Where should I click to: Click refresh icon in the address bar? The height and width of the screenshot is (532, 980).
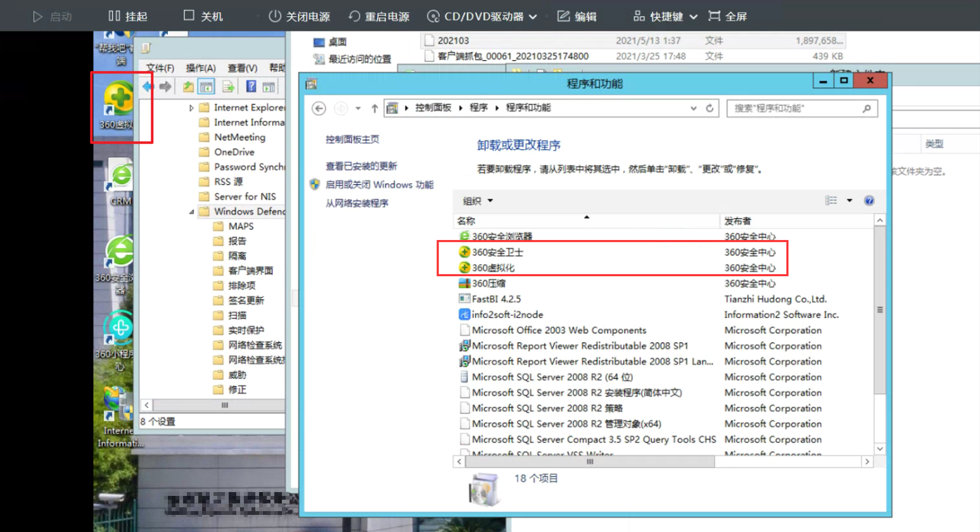(710, 108)
